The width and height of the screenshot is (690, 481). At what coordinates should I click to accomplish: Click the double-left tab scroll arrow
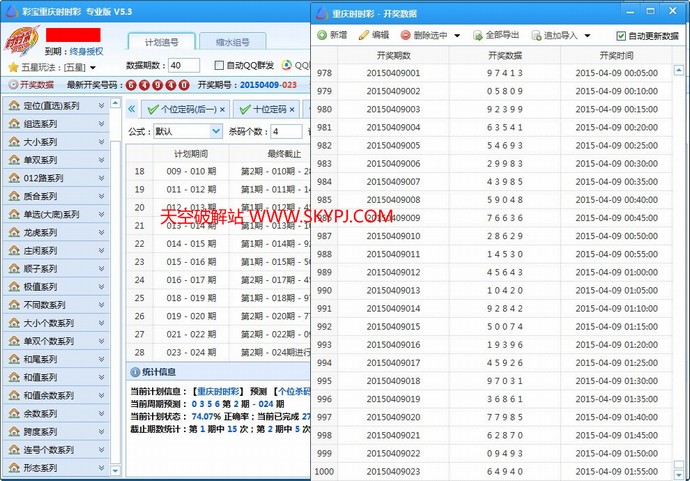point(132,109)
